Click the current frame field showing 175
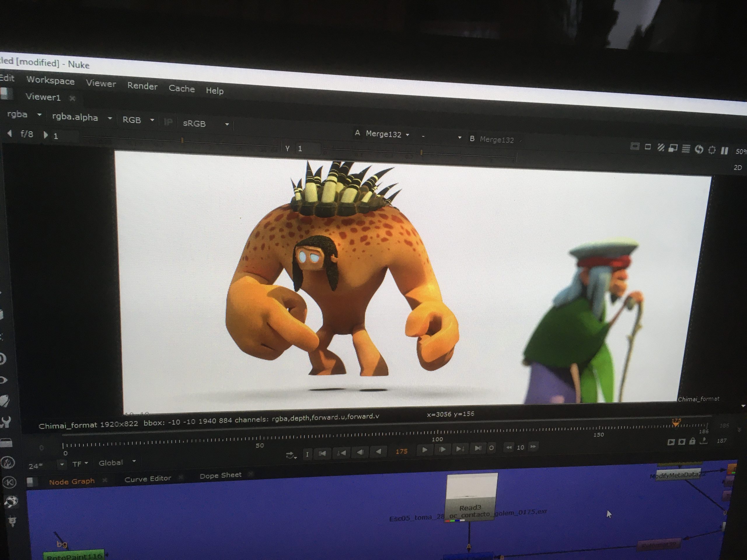 point(402,451)
